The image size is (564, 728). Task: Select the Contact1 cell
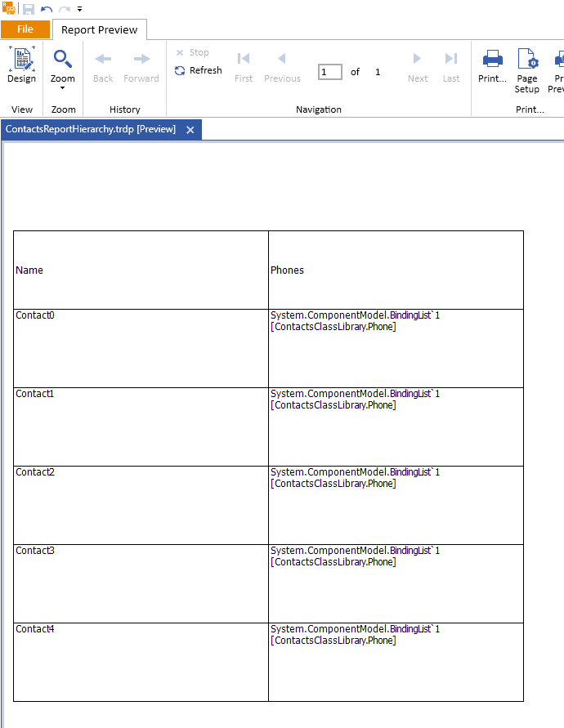coord(141,427)
